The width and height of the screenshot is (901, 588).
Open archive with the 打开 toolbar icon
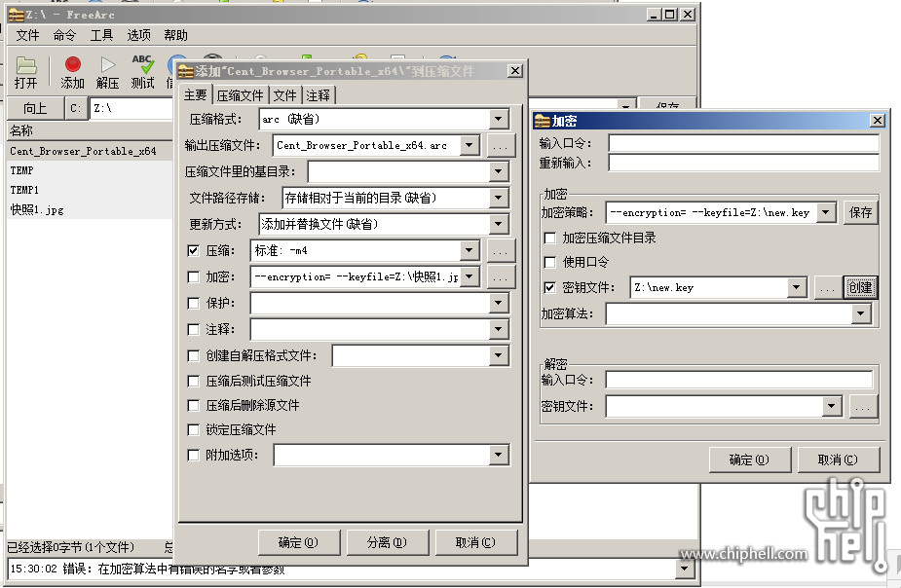pos(26,72)
